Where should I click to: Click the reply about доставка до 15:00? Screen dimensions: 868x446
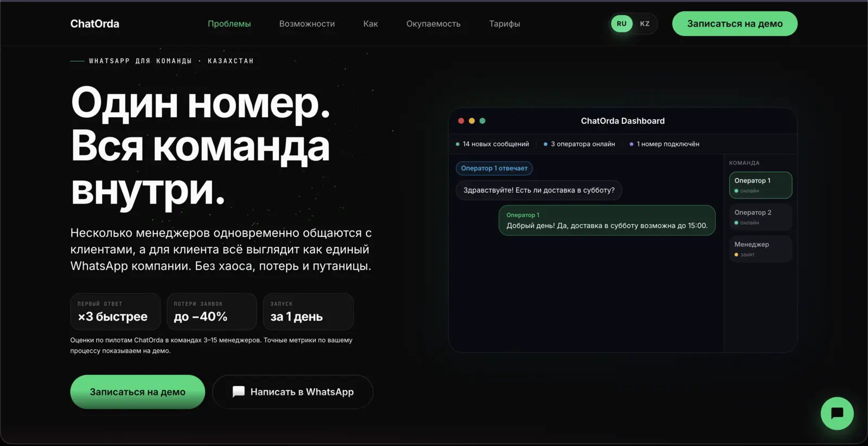(607, 220)
